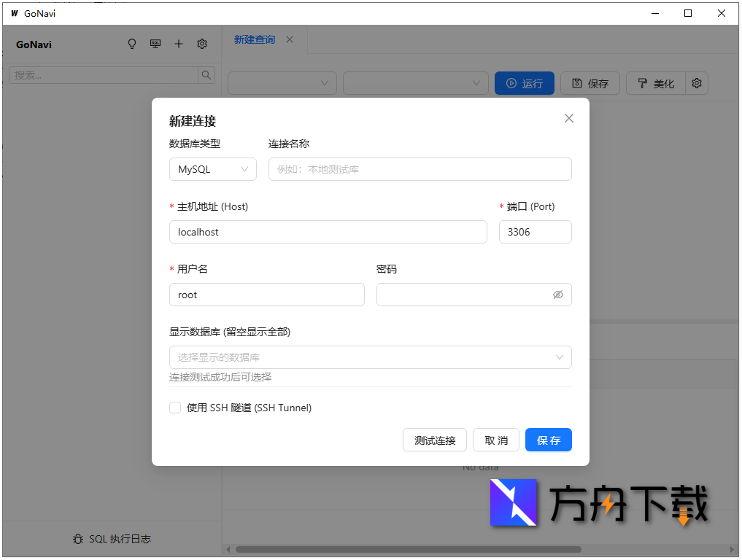The image size is (742, 560).
Task: Open the sidebar settings gear icon
Action: (x=202, y=44)
